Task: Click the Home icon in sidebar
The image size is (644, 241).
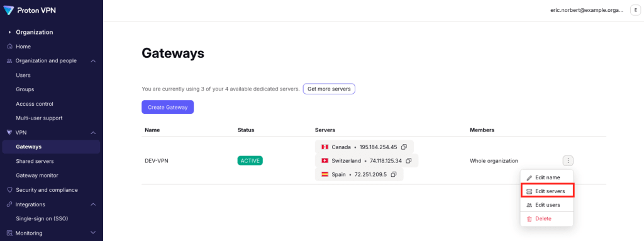Action: click(x=10, y=47)
